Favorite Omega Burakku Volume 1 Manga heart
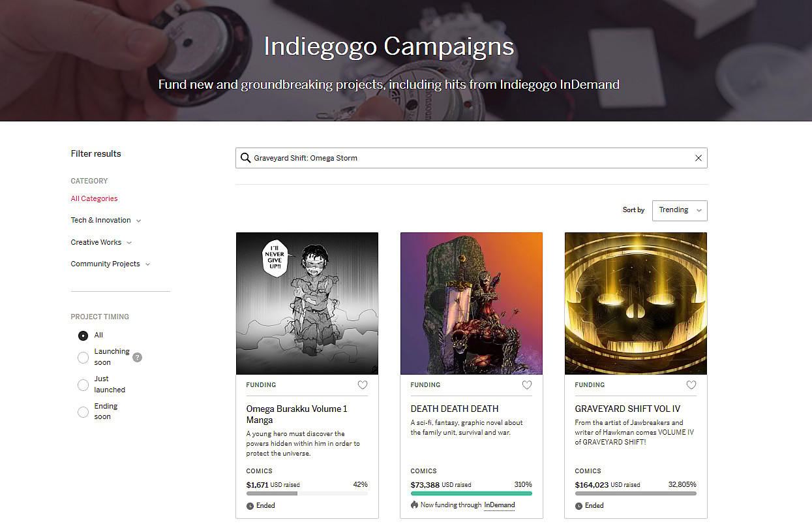 tap(363, 385)
